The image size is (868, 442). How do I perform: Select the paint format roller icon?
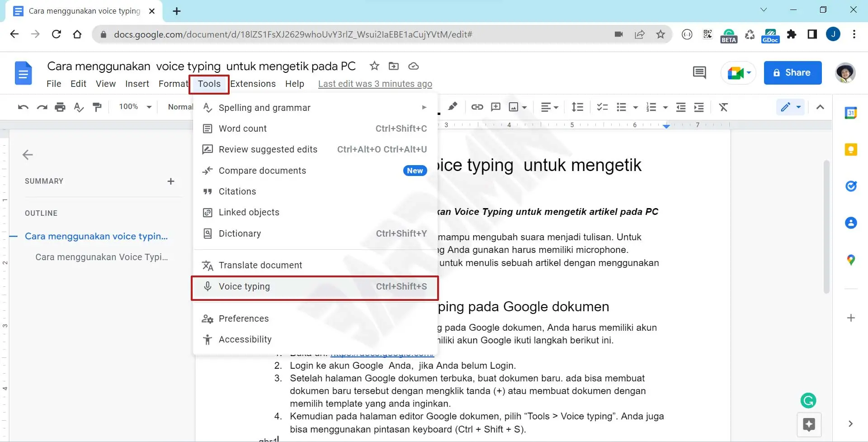pos(97,107)
